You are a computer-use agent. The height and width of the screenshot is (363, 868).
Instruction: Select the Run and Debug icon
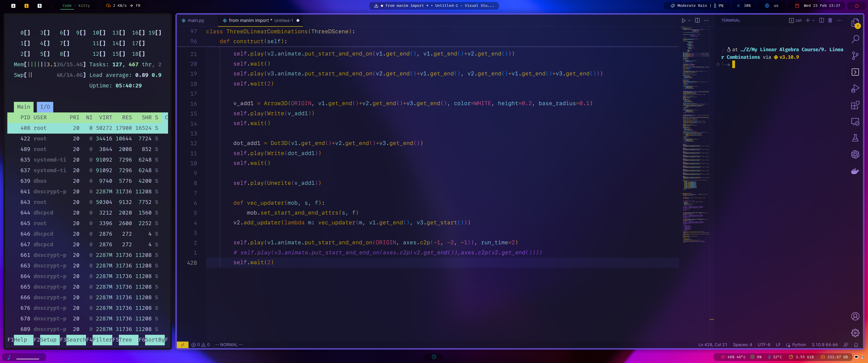pyautogui.click(x=855, y=88)
